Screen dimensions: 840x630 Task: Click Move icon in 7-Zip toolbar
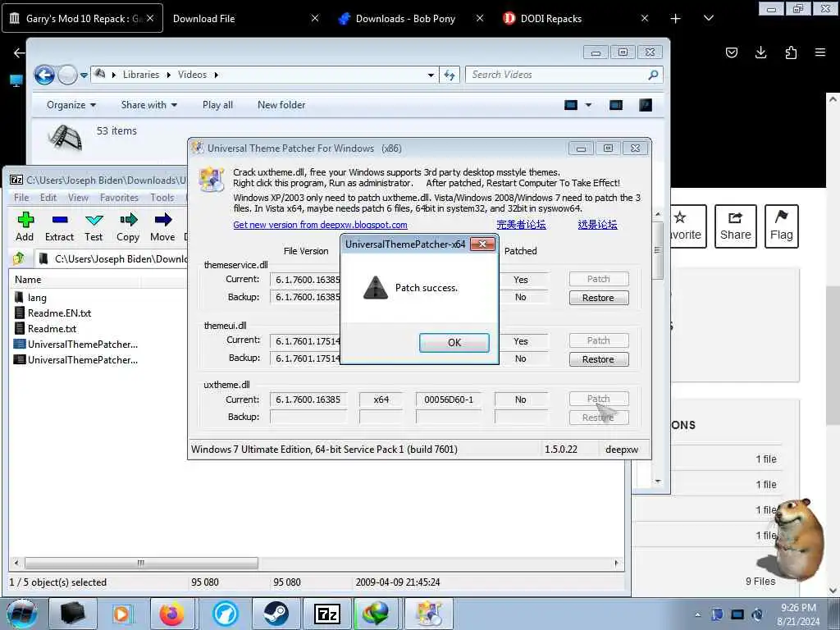coord(163,226)
